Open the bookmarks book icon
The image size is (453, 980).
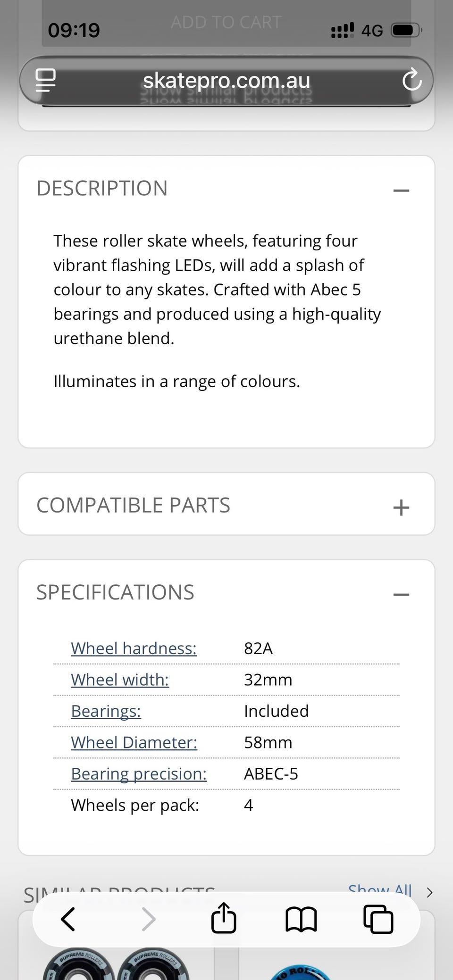(x=301, y=919)
